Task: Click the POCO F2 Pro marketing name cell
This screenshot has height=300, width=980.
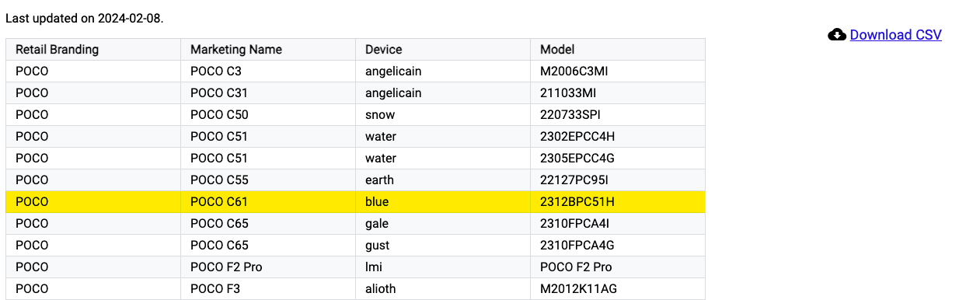Action: (x=268, y=267)
